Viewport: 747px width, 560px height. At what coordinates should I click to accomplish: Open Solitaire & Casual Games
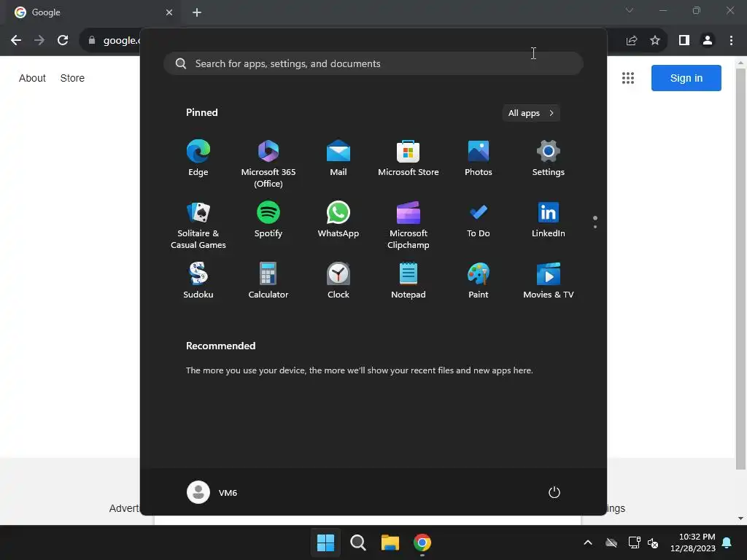pos(198,225)
